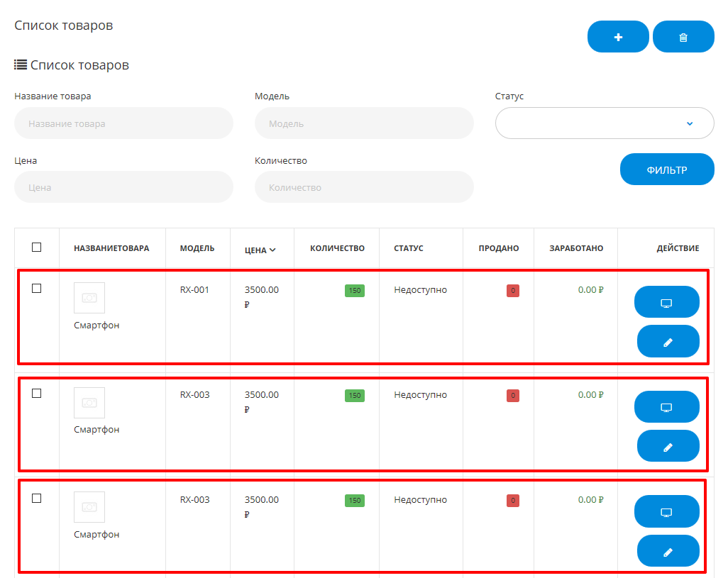
Task: Click the plus icon to add a product
Action: tap(618, 37)
